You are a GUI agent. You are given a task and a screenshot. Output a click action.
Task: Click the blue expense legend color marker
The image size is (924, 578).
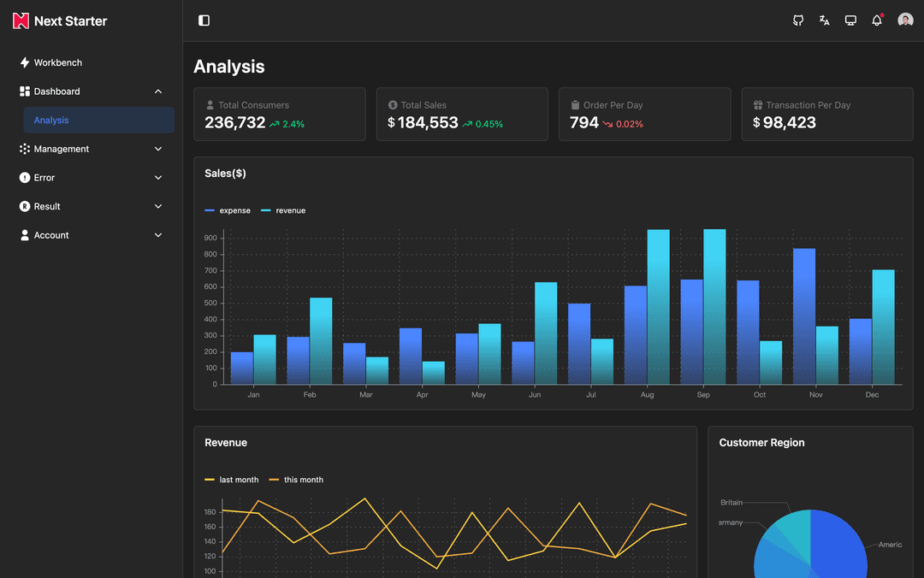point(210,210)
